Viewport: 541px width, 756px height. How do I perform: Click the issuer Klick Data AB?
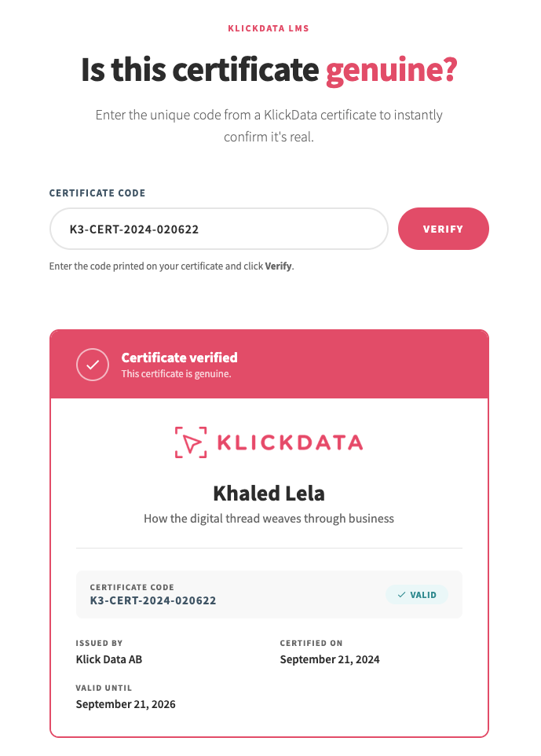tap(109, 659)
